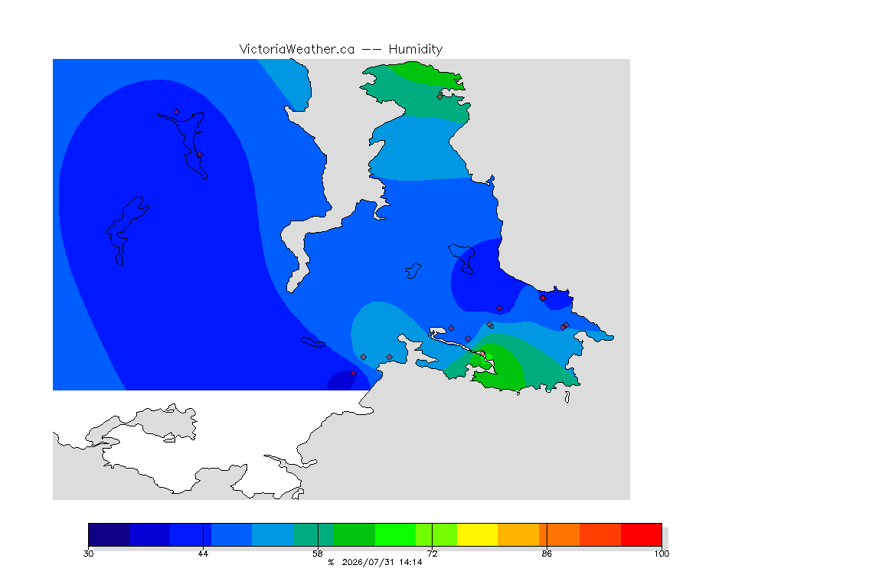Viewport: 882px width, 588px height.
Task: Click the left marker of the pair in the light-blue southwest bay
Action: click(x=364, y=358)
